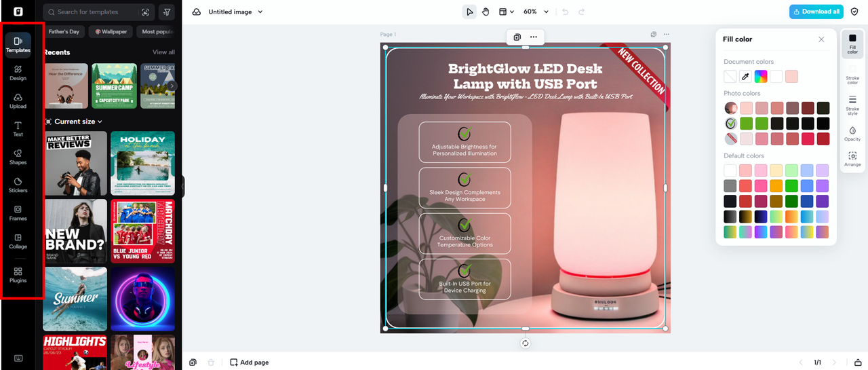
Task: Go to the next page arrow
Action: [x=834, y=363]
